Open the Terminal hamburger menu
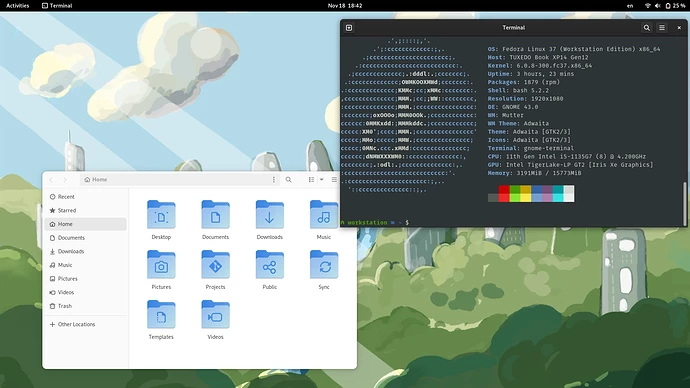 (x=662, y=28)
